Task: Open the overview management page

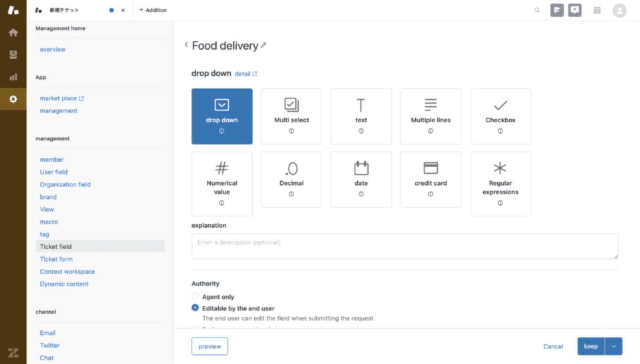Action: pos(53,50)
